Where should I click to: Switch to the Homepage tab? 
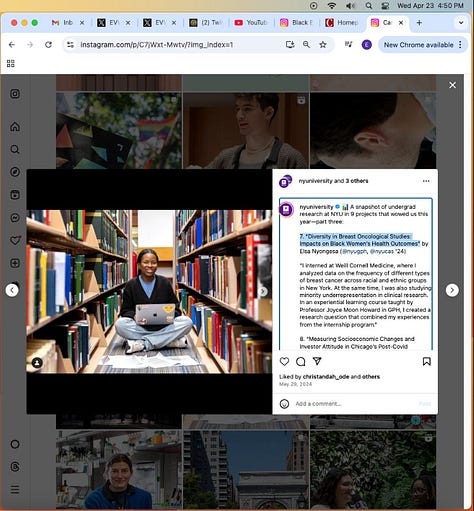(342, 23)
